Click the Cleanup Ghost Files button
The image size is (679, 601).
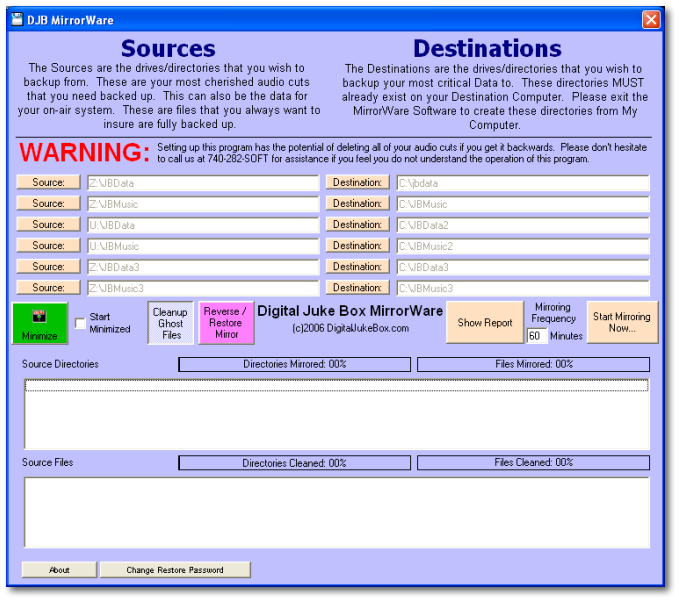click(x=170, y=323)
